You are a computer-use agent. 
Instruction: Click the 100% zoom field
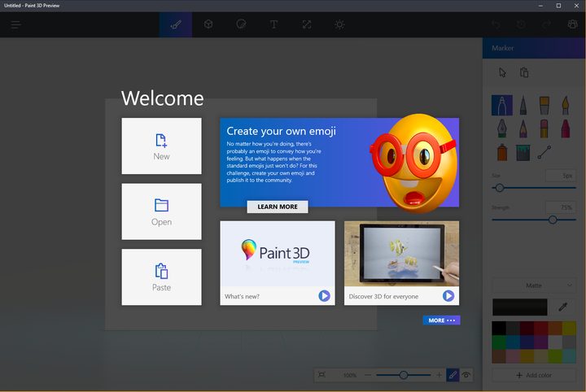349,375
